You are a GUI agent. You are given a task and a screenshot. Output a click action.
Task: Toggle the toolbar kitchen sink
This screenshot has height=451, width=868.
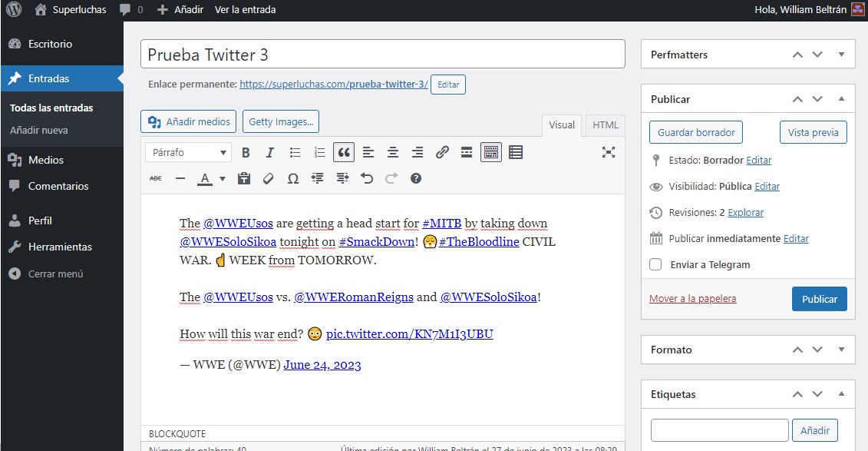491,152
